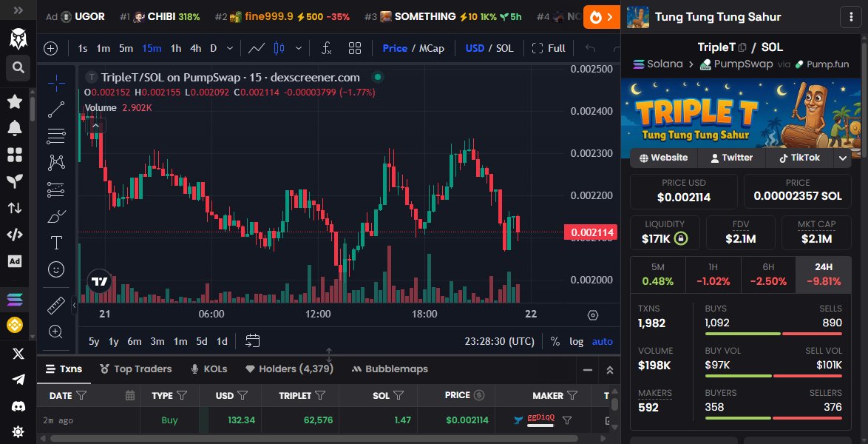The height and width of the screenshot is (444, 868).
Task: Switch chart interval to 4h
Action: 195,49
